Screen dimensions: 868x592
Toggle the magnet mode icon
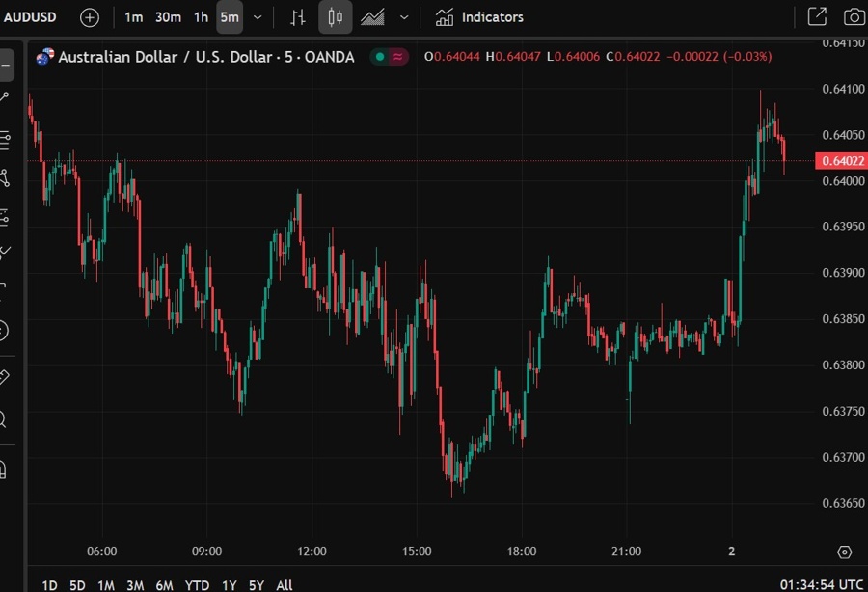coord(3,470)
